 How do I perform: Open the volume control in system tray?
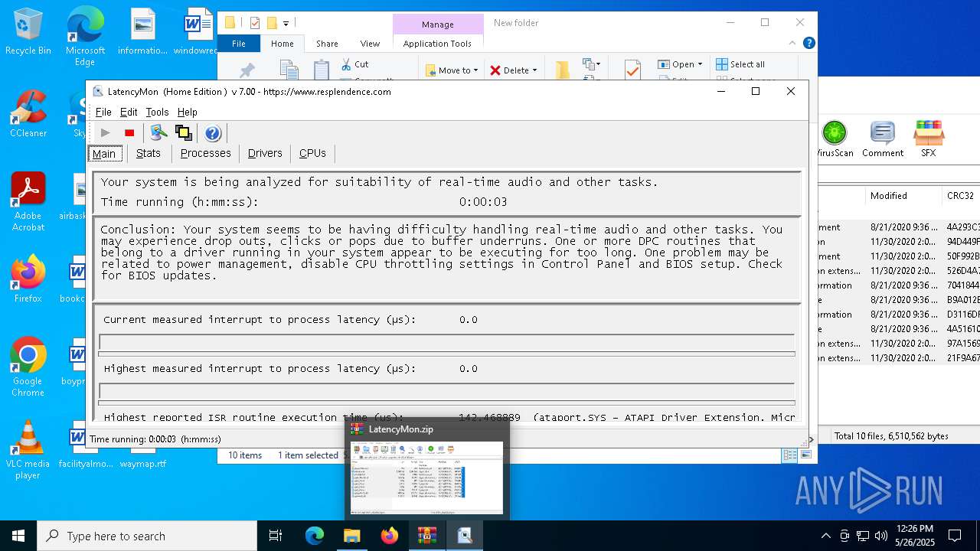[880, 536]
